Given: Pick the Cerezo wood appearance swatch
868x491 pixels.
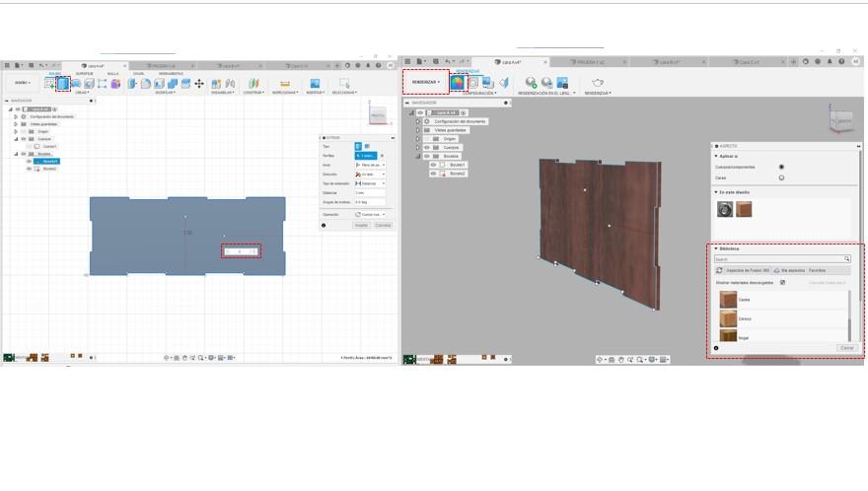Looking at the screenshot, I should click(728, 318).
